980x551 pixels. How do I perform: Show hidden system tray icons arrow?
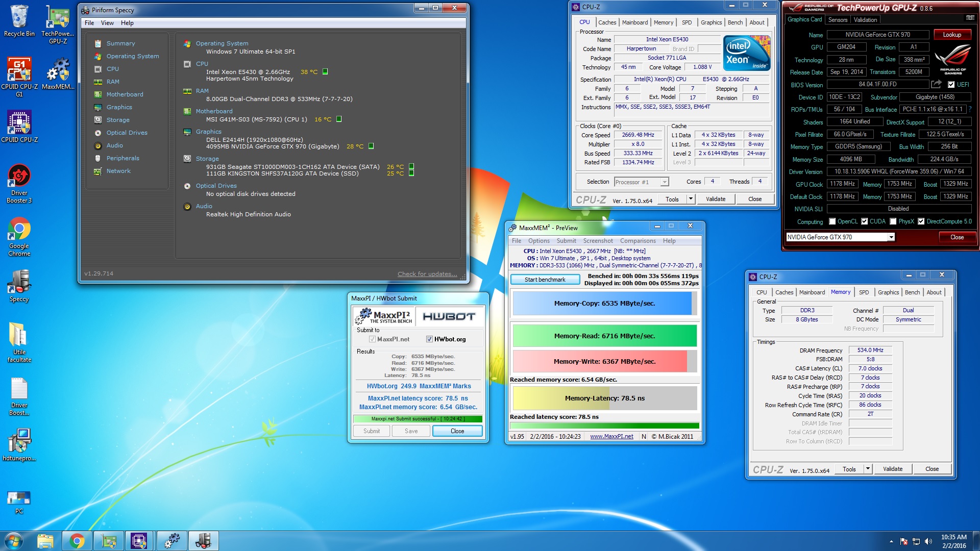[891, 541]
